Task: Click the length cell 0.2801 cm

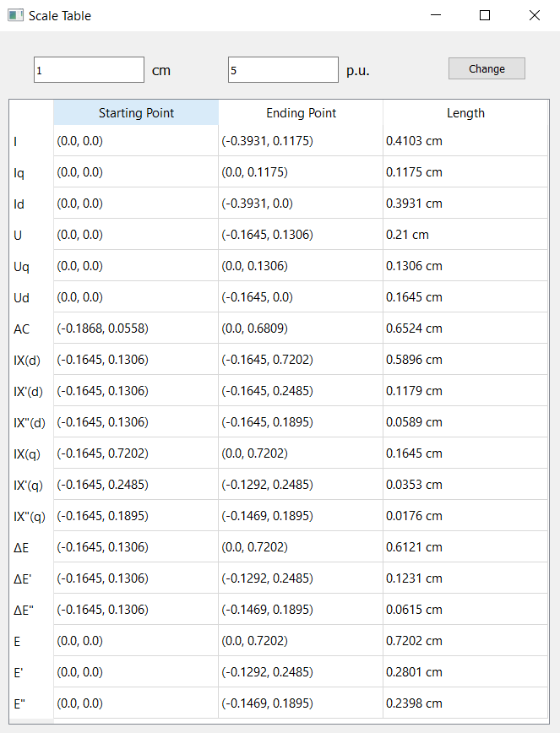Action: pyautogui.click(x=465, y=672)
